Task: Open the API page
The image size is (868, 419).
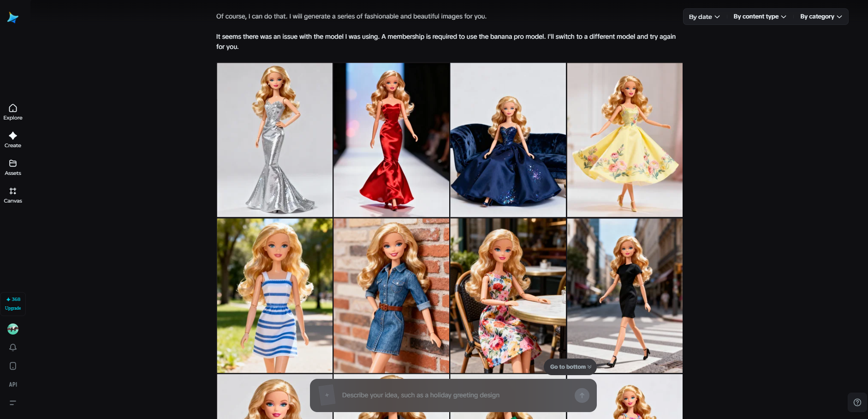Action: pyautogui.click(x=13, y=384)
